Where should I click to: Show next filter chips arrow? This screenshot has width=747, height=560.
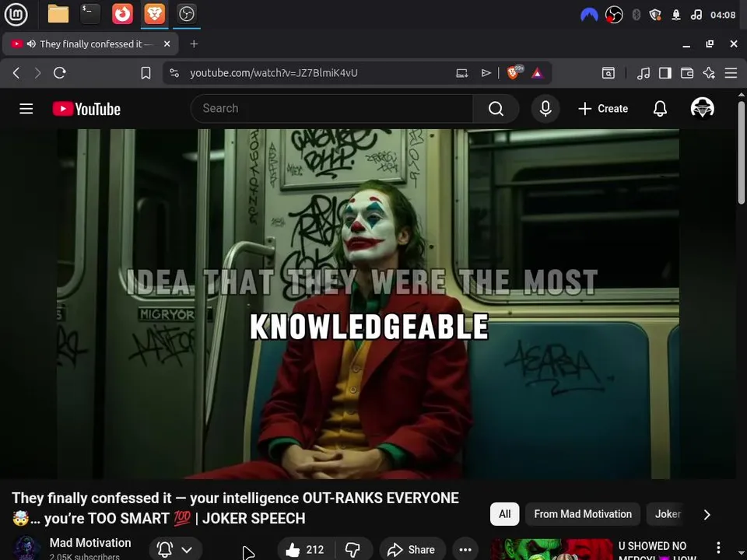click(707, 515)
